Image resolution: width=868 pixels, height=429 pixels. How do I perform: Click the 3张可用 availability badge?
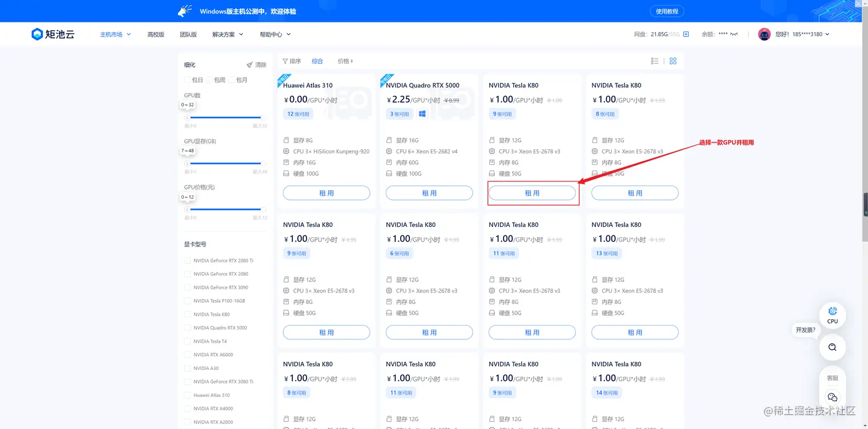pos(400,114)
